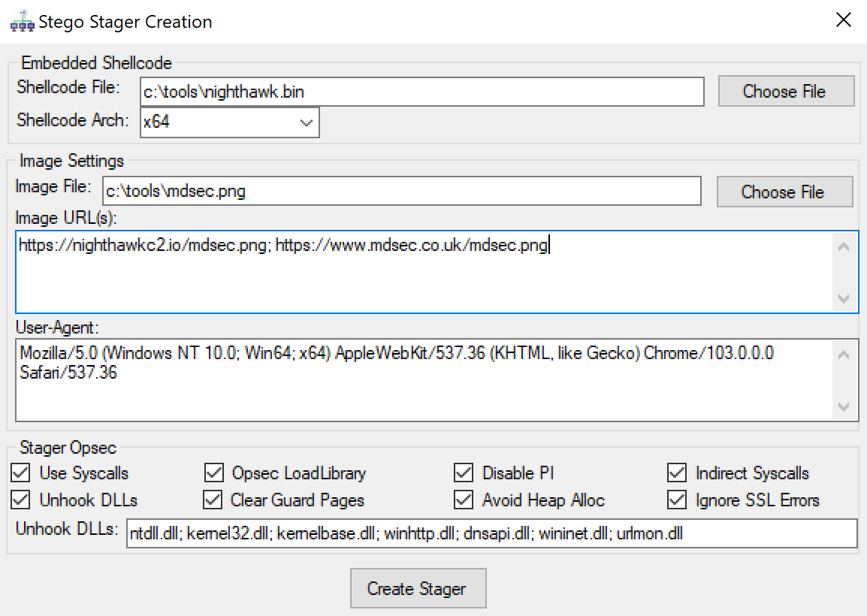Click the Image File path field
Viewport: 867px width, 616px height.
point(401,192)
